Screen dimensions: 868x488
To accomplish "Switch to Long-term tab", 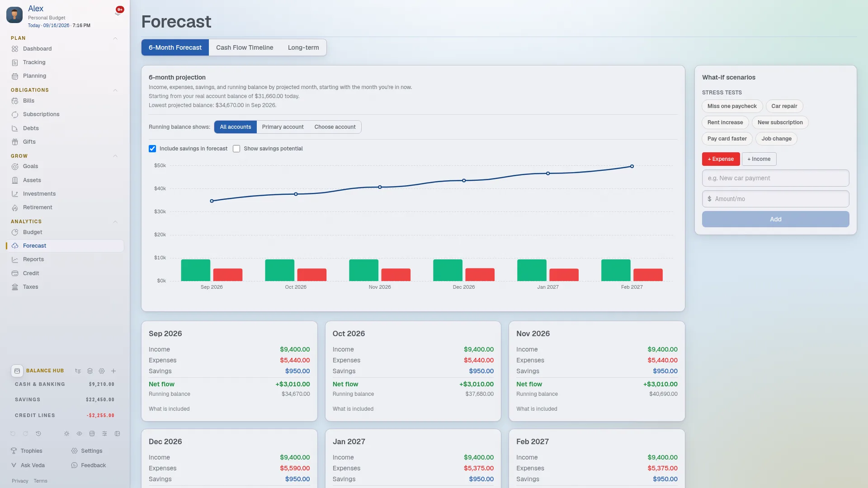I will pos(303,47).
